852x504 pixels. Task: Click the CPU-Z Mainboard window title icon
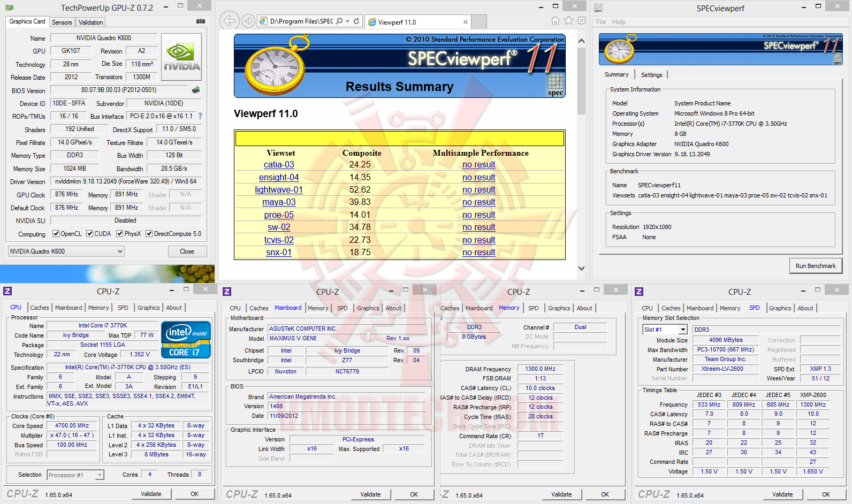[227, 291]
